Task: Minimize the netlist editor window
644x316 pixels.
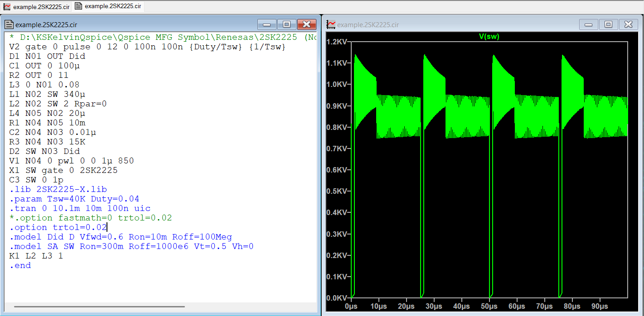Action: [x=266, y=24]
